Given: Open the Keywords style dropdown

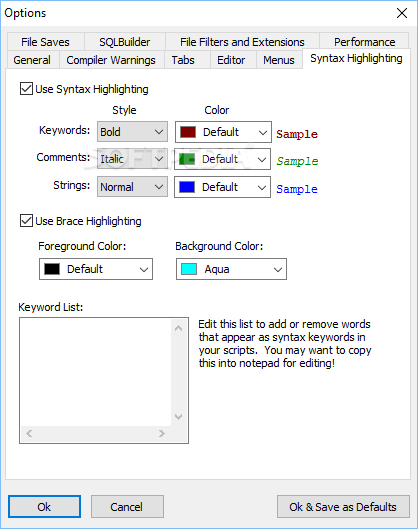Looking at the screenshot, I should [132, 132].
